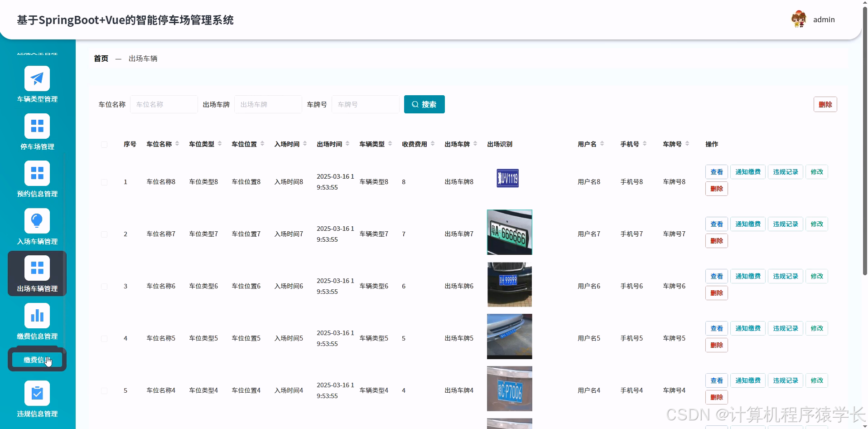Image resolution: width=868 pixels, height=429 pixels.
Task: Sort by 用户名 column arrows
Action: click(602, 144)
